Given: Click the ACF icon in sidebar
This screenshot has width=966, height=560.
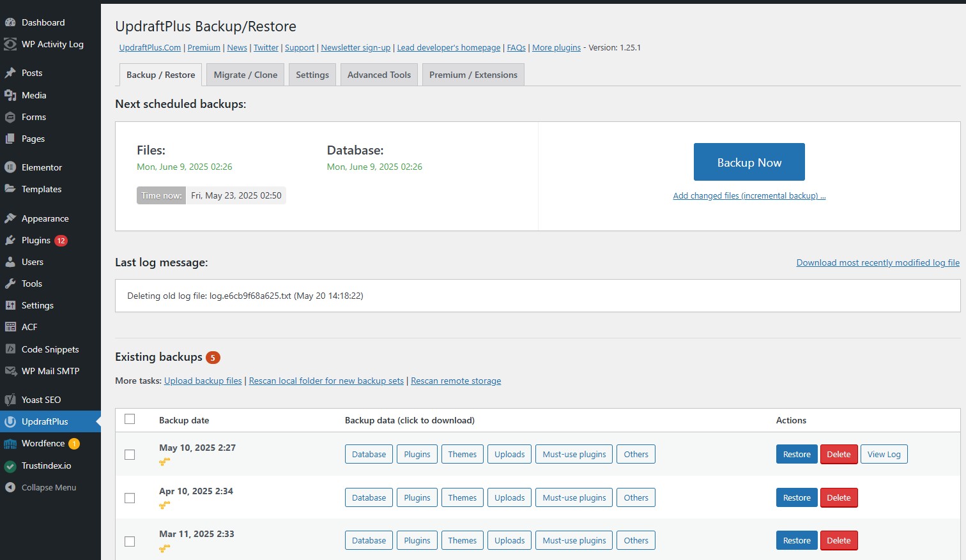Looking at the screenshot, I should (x=10, y=327).
